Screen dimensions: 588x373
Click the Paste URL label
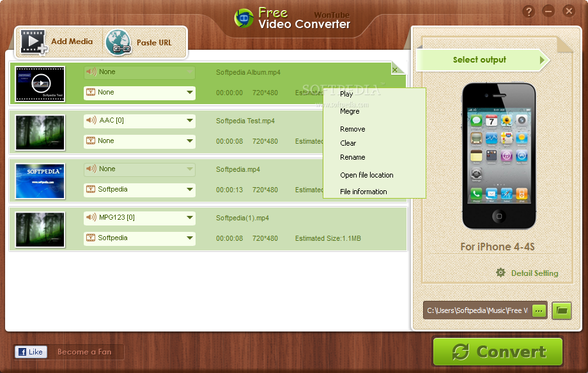click(154, 43)
